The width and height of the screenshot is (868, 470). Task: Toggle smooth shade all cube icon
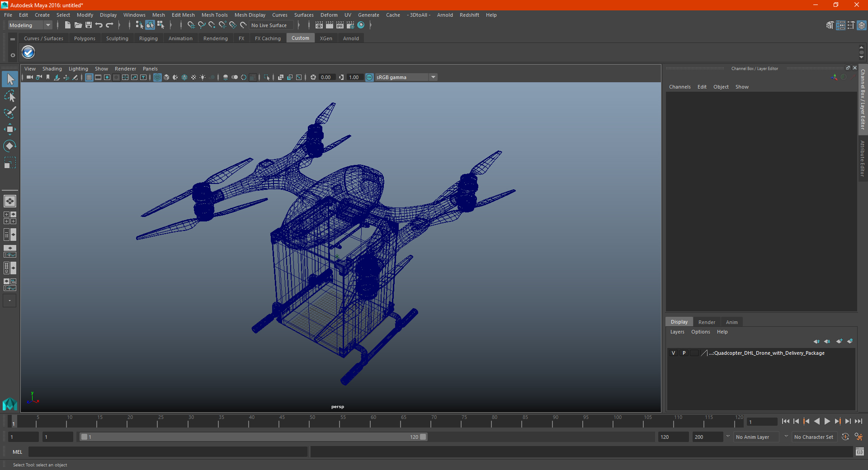coord(166,77)
